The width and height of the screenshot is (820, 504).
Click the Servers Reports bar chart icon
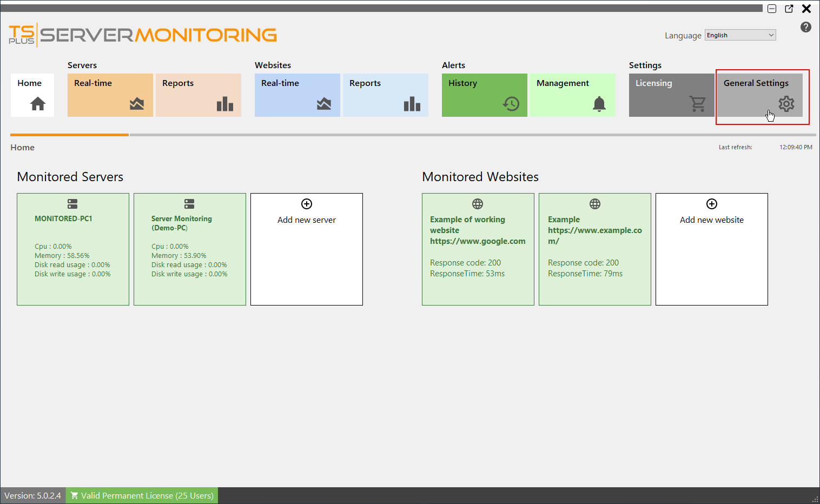224,103
